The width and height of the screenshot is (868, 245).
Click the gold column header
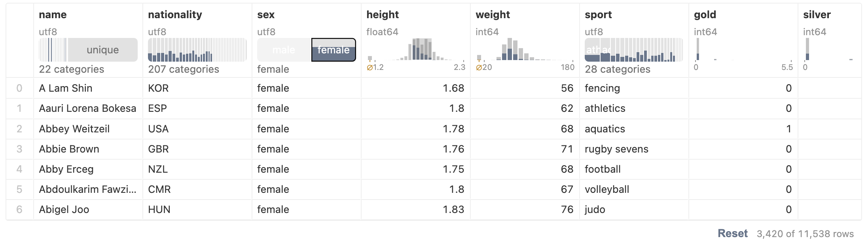[x=705, y=15]
